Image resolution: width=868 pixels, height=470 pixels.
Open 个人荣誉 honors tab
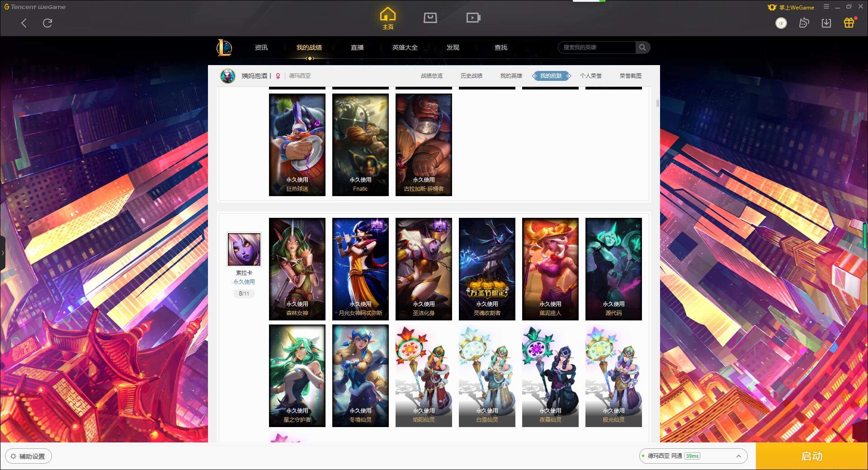(591, 76)
